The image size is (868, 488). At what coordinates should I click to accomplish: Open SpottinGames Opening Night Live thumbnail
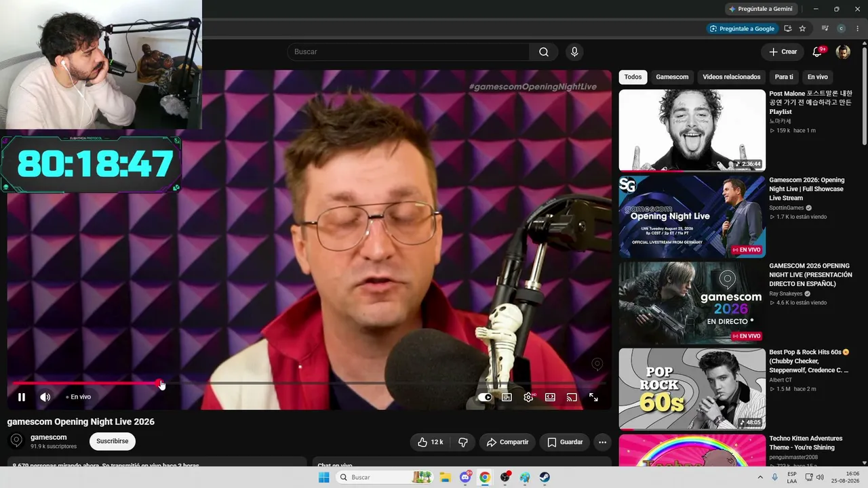[x=692, y=217]
